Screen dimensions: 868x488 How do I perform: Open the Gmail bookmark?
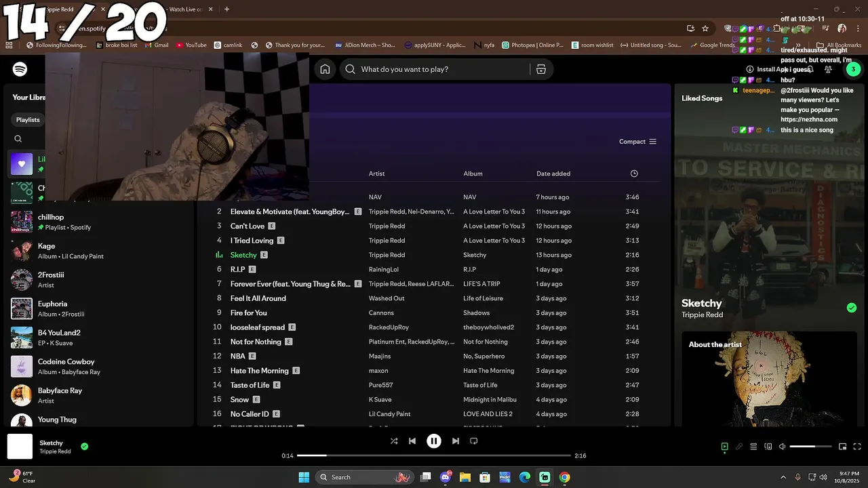(156, 45)
